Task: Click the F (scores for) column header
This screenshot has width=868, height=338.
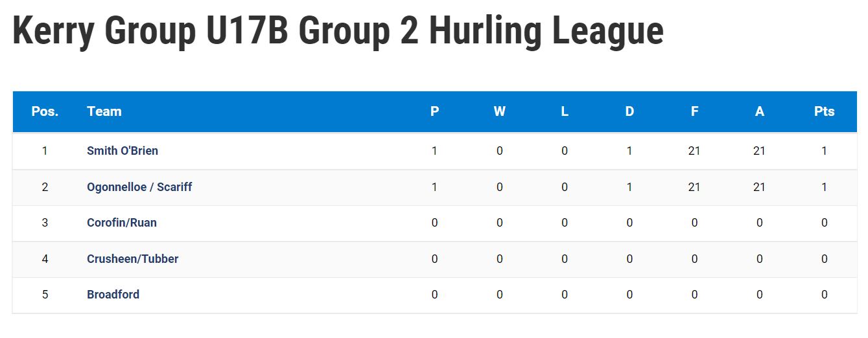Action: tap(694, 111)
